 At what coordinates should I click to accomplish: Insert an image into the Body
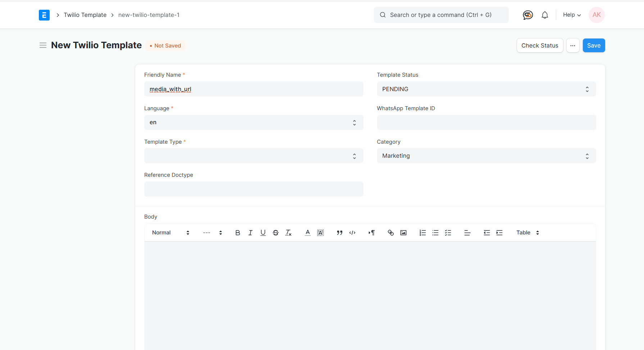coord(403,233)
